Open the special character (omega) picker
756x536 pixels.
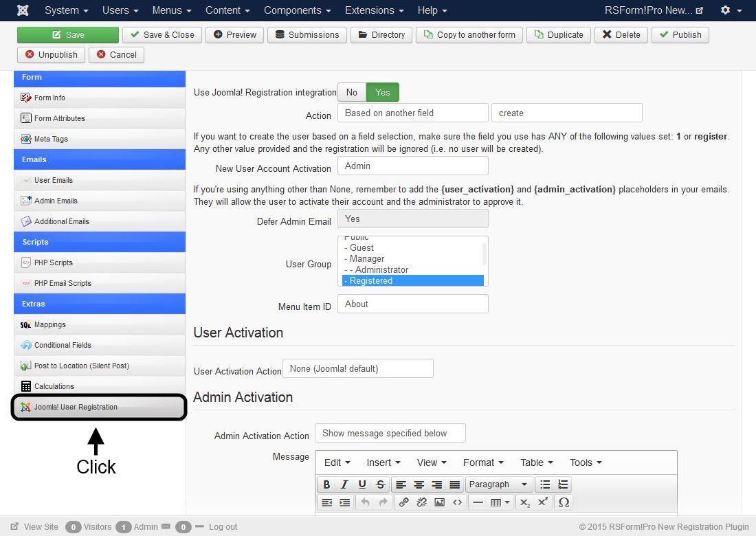564,502
